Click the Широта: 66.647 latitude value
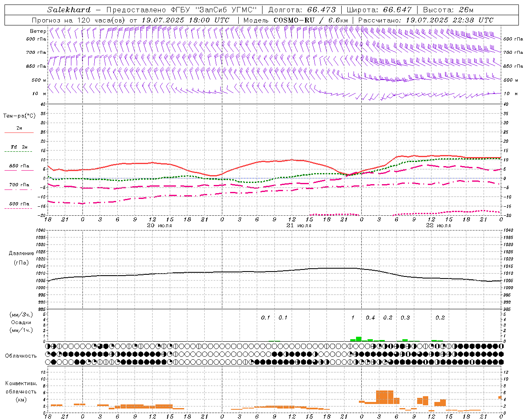 [379, 10]
